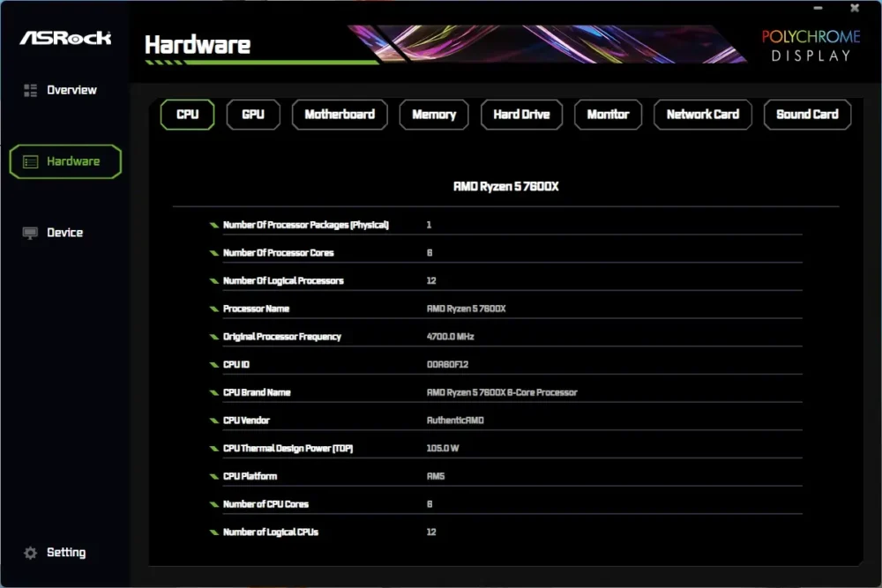Open the Overview section
This screenshot has height=588, width=882.
pos(71,90)
